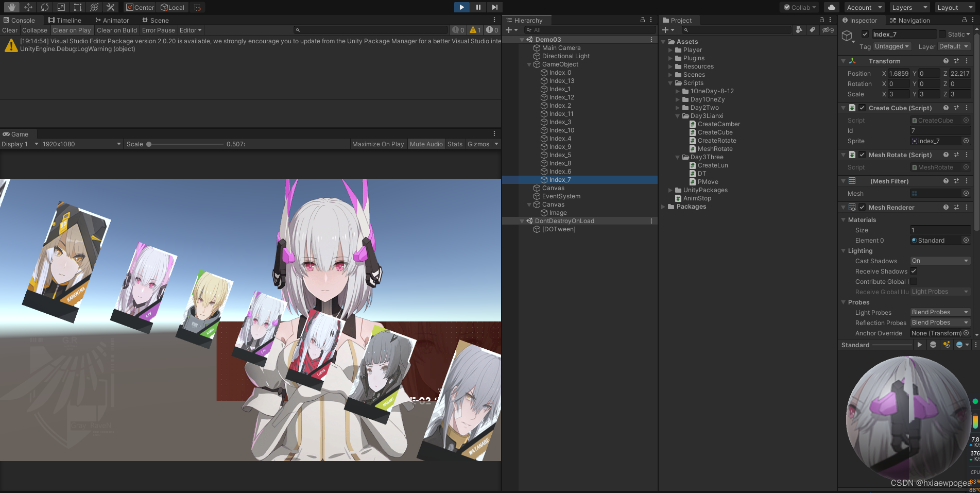Switch to the Console tab
The width and height of the screenshot is (980, 493).
(19, 20)
